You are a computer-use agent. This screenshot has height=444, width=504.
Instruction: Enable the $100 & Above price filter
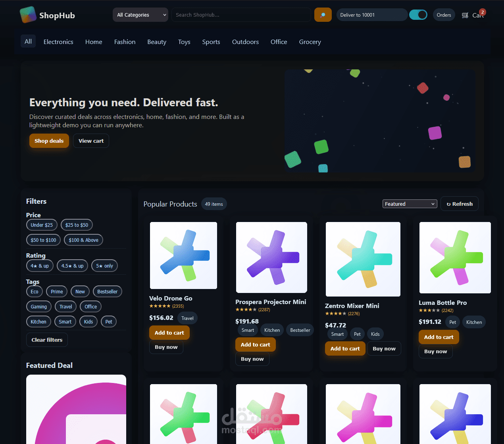tap(83, 240)
